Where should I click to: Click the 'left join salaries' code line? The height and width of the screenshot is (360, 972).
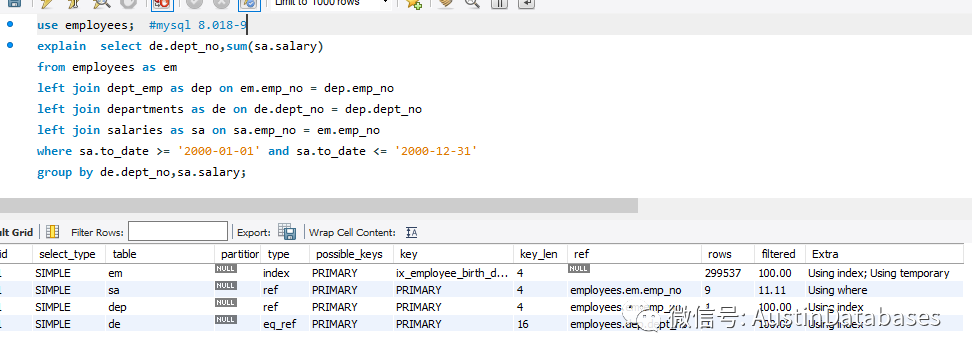[208, 130]
